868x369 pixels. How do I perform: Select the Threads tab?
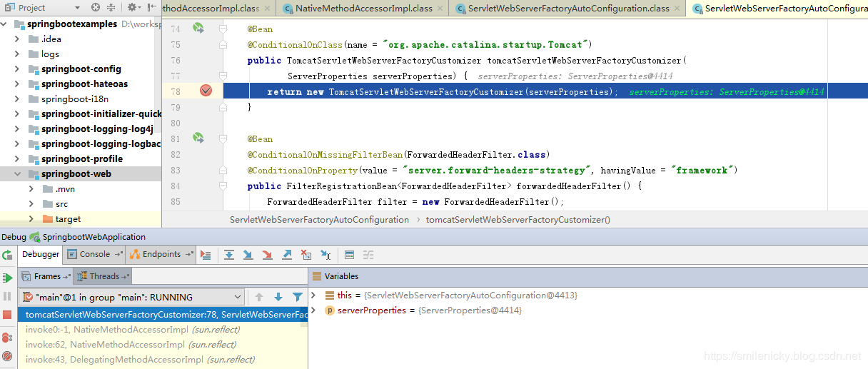point(104,276)
